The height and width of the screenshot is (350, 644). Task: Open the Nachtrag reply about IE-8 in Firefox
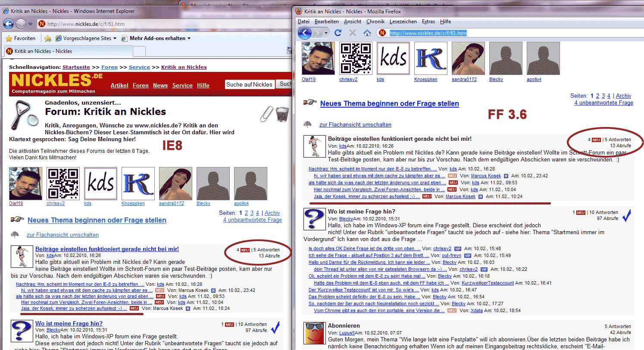coord(373,169)
